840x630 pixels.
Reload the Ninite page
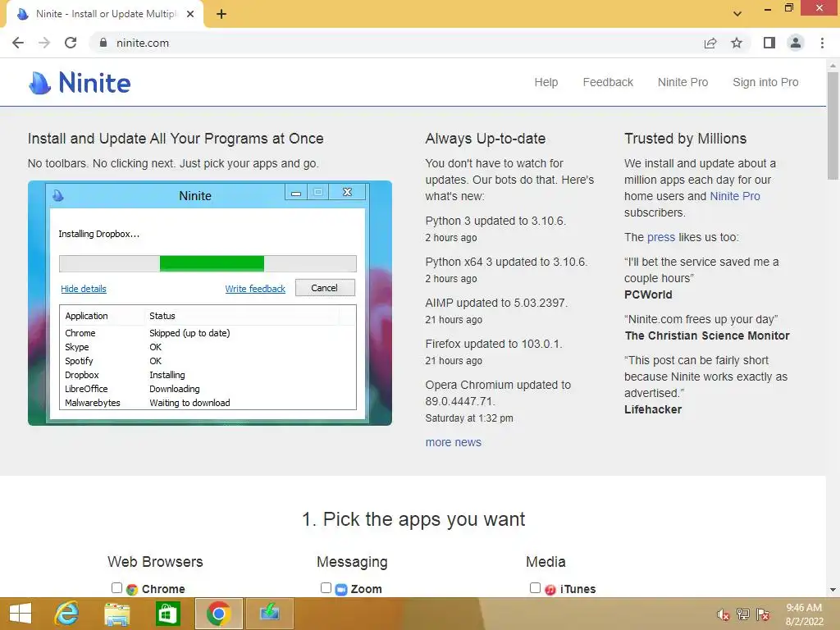coord(71,43)
